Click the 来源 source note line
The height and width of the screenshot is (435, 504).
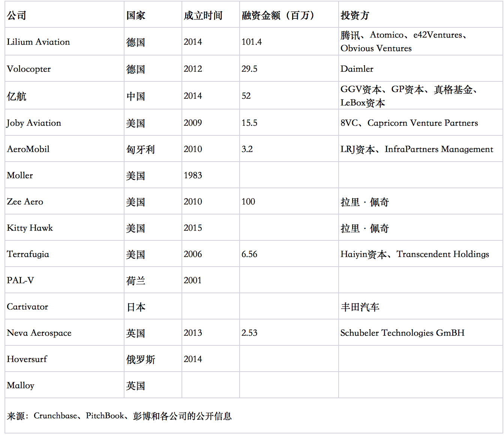[x=119, y=416]
